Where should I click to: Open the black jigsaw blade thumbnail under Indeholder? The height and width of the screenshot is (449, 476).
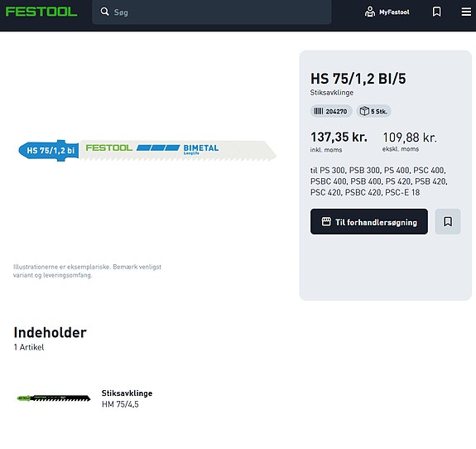click(54, 398)
